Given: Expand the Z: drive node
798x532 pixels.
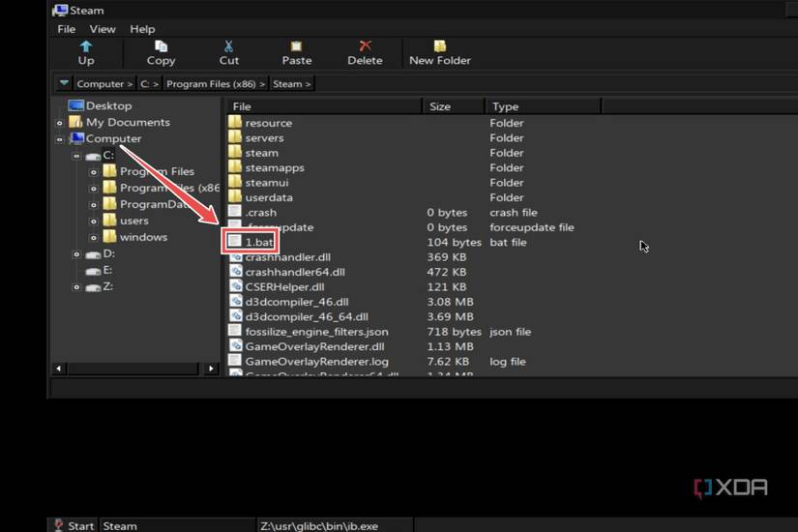Looking at the screenshot, I should 76,287.
